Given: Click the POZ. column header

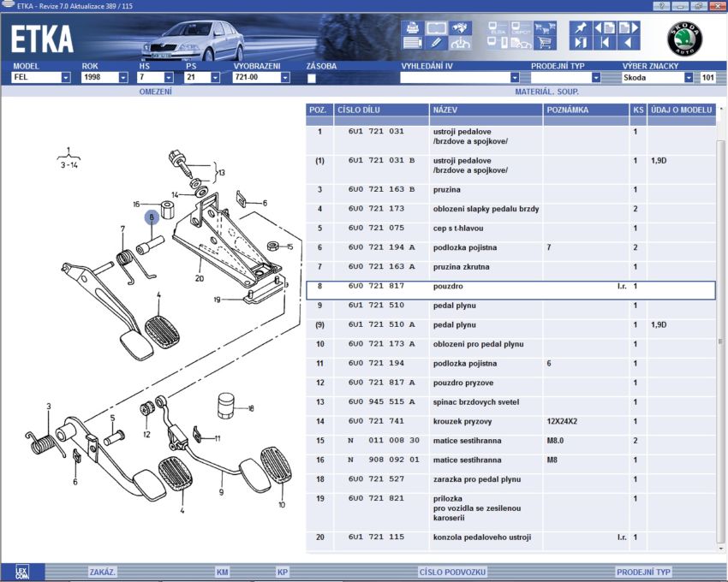Looking at the screenshot, I should point(319,110).
